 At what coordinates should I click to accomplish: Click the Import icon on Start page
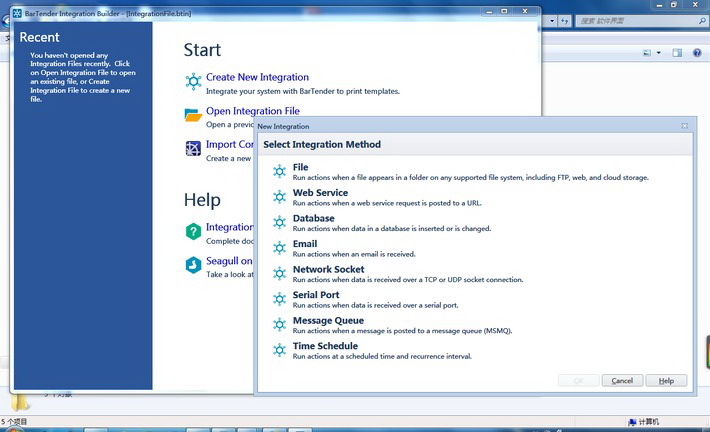[x=193, y=149]
